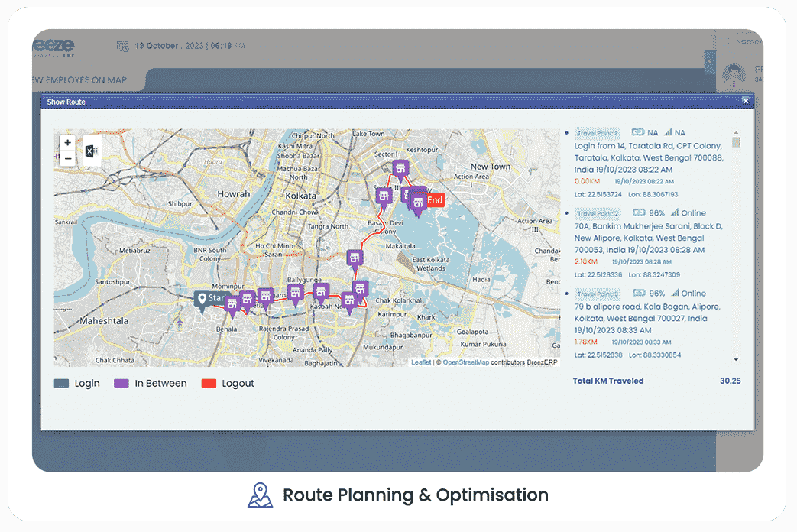The height and width of the screenshot is (532, 797).
Task: Select Travel Point 1 label
Action: click(598, 133)
